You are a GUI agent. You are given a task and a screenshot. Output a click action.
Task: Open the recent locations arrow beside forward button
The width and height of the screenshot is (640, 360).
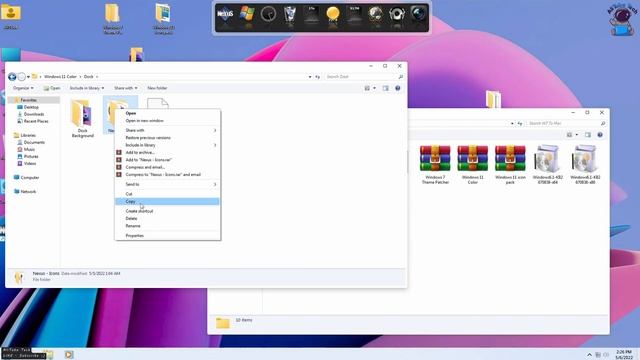(x=28, y=77)
